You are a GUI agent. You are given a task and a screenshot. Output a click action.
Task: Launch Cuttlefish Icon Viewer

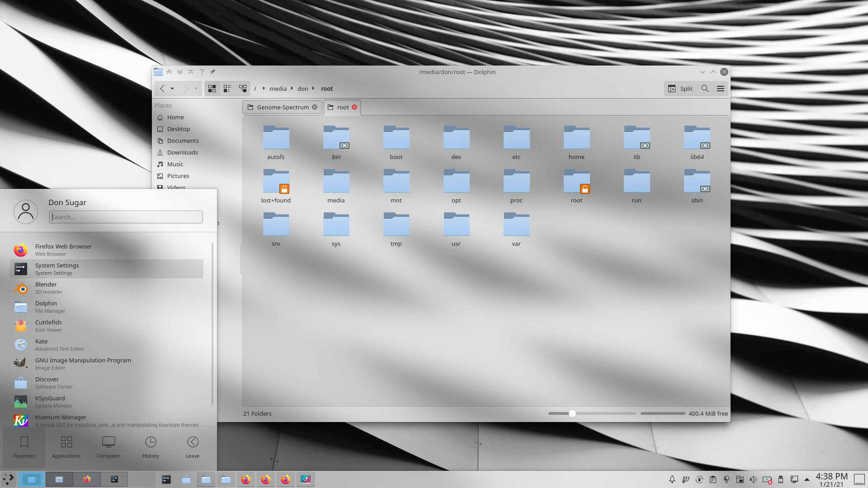[107, 326]
